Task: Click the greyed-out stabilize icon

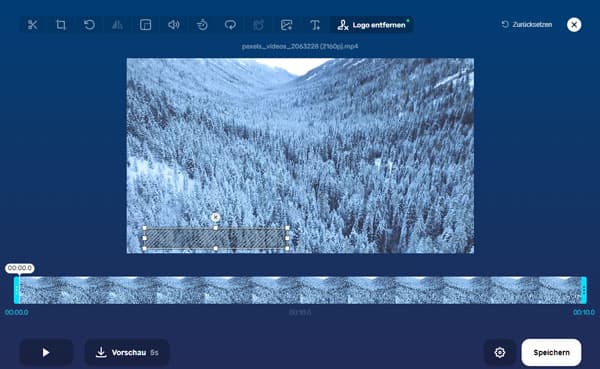Action: [x=258, y=25]
